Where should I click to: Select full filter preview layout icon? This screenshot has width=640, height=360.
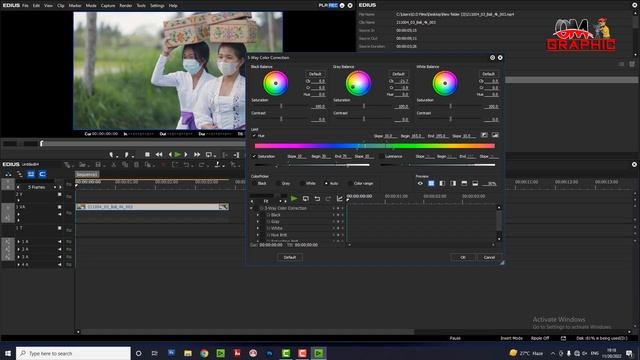tap(431, 183)
